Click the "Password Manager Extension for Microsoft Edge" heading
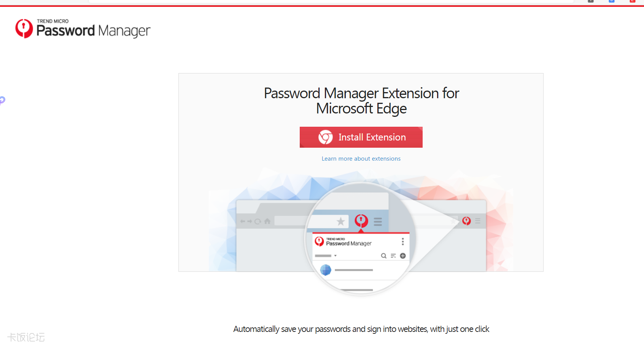Image resolution: width=644 pixels, height=346 pixels. tap(361, 101)
